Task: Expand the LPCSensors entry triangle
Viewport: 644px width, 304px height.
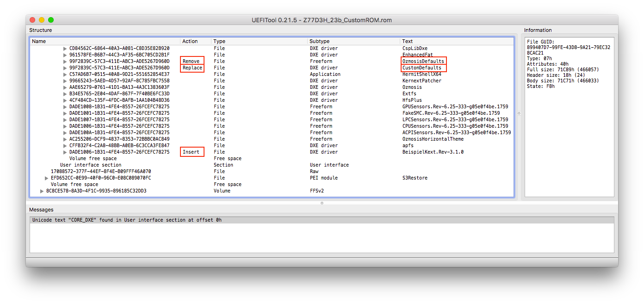Action: click(65, 119)
